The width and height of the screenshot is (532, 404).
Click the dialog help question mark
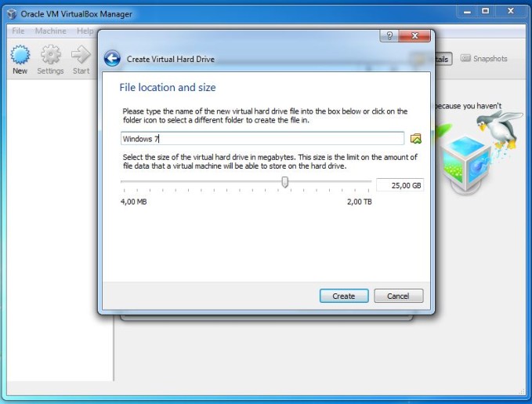389,35
